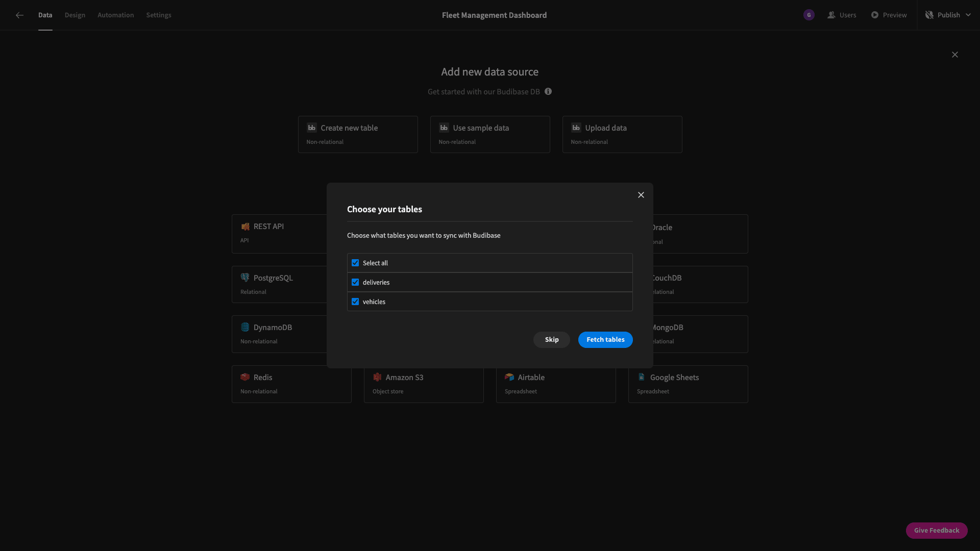The image size is (980, 551).
Task: Uncheck the vehicles table checkbox
Action: (355, 302)
